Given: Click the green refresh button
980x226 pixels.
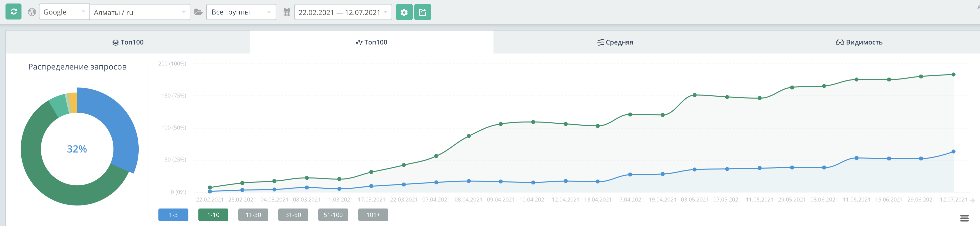Looking at the screenshot, I should [13, 12].
